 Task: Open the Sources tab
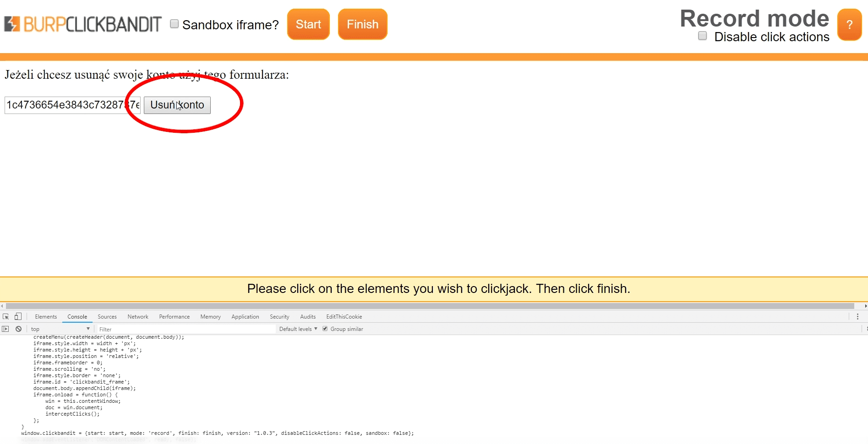point(107,317)
